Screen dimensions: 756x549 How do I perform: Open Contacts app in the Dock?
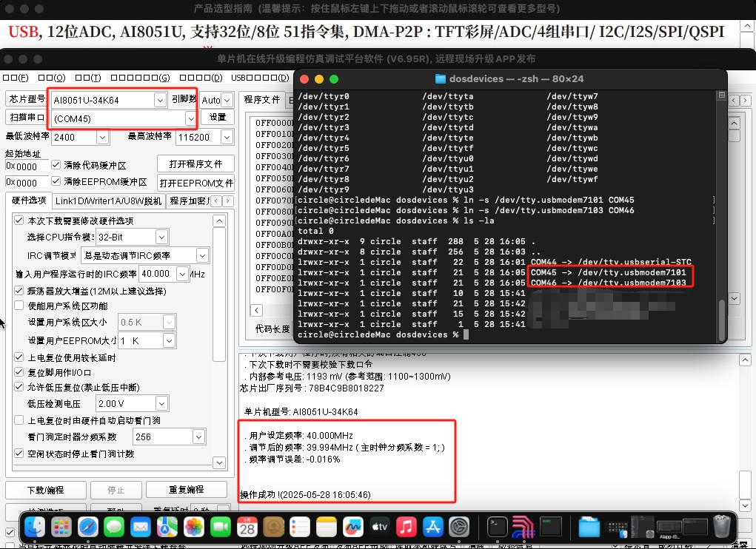point(273,527)
